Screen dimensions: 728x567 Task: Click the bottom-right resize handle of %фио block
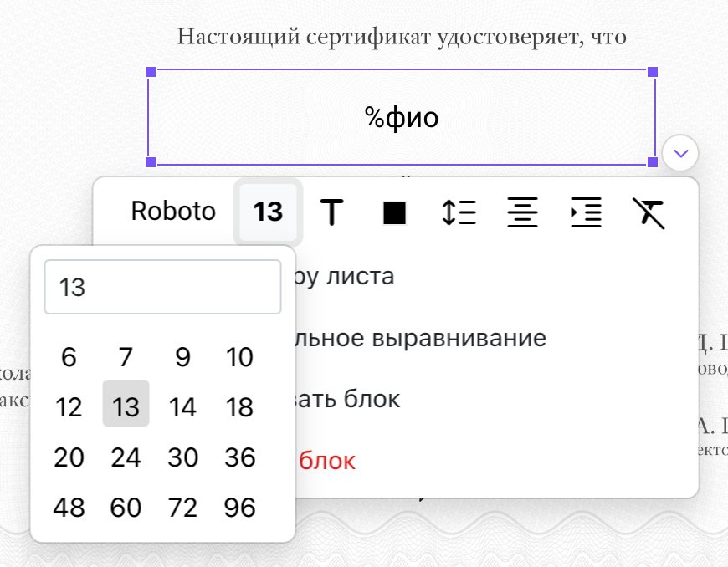[x=653, y=162]
